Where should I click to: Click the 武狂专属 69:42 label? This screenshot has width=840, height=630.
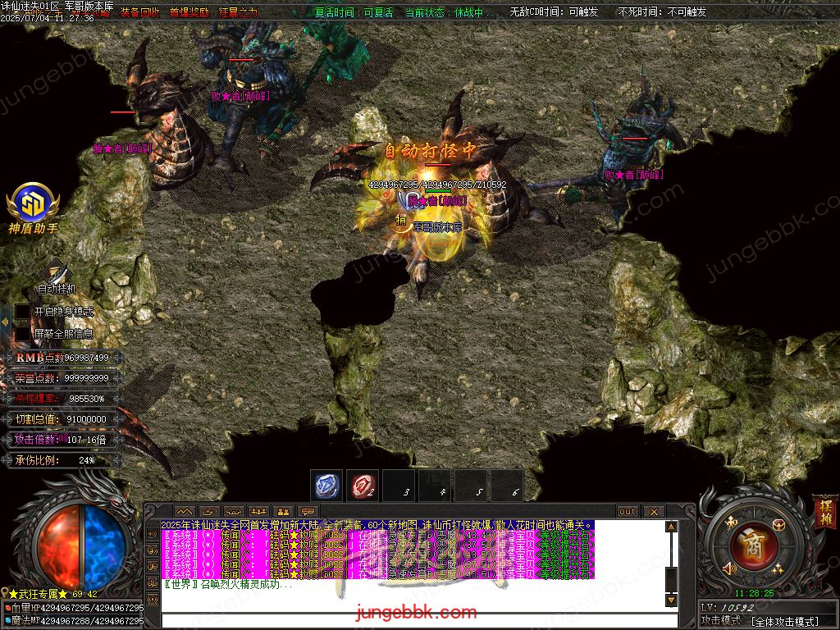pos(53,594)
